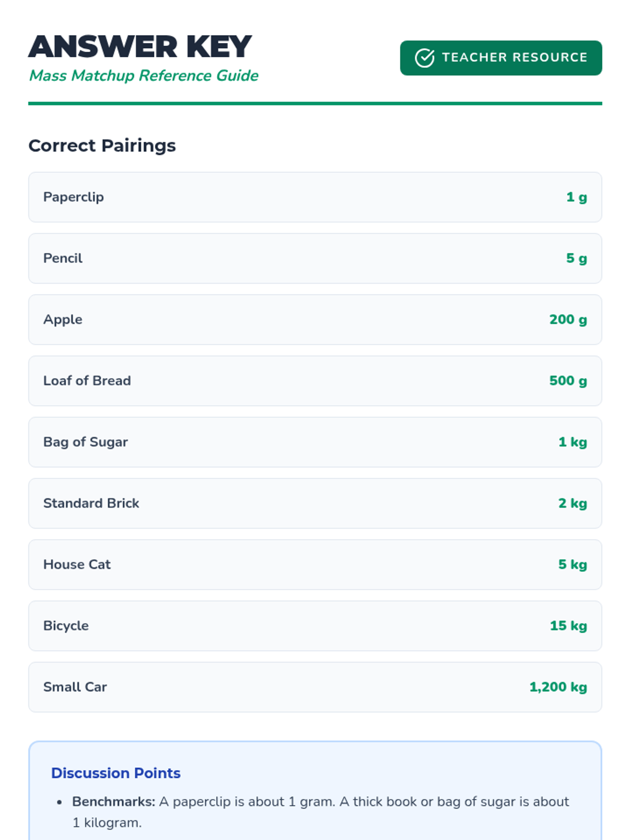Click the 1 g mass value
This screenshot has height=840, width=630.
tap(576, 197)
